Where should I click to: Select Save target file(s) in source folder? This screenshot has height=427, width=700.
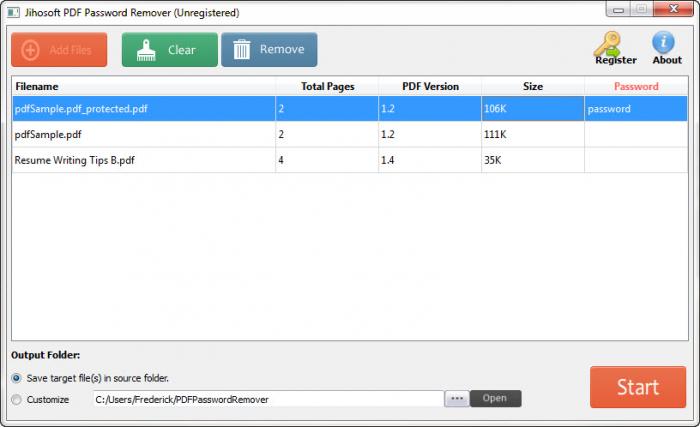pyautogui.click(x=17, y=378)
